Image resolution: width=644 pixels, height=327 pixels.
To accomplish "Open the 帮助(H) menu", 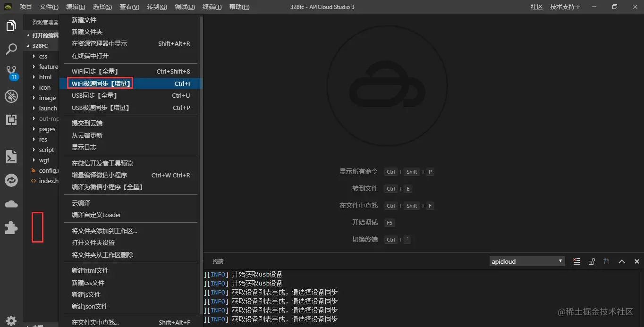I will (239, 7).
